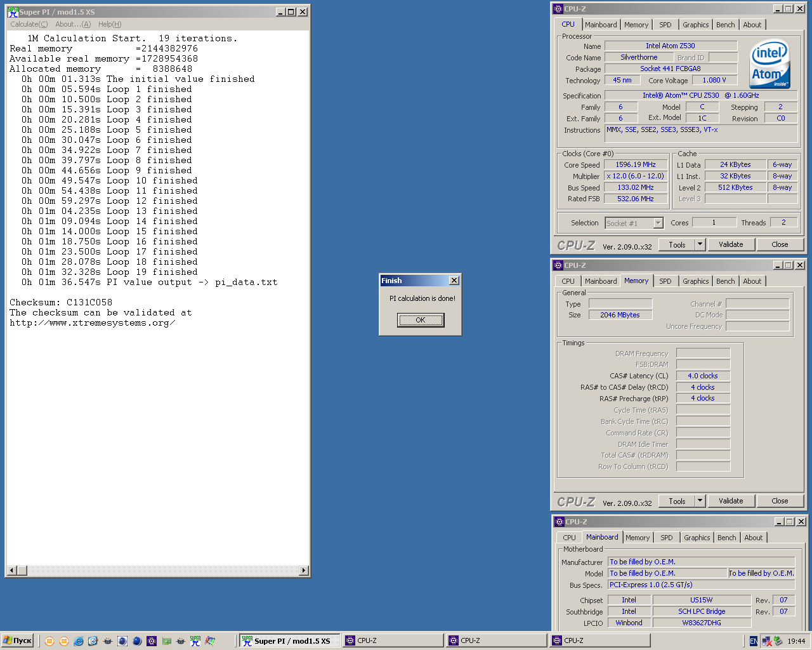Viewport: 812px width, 650px height.
Task: Click the Super PI / mod1.5 XS taskbar button
Action: tap(289, 640)
